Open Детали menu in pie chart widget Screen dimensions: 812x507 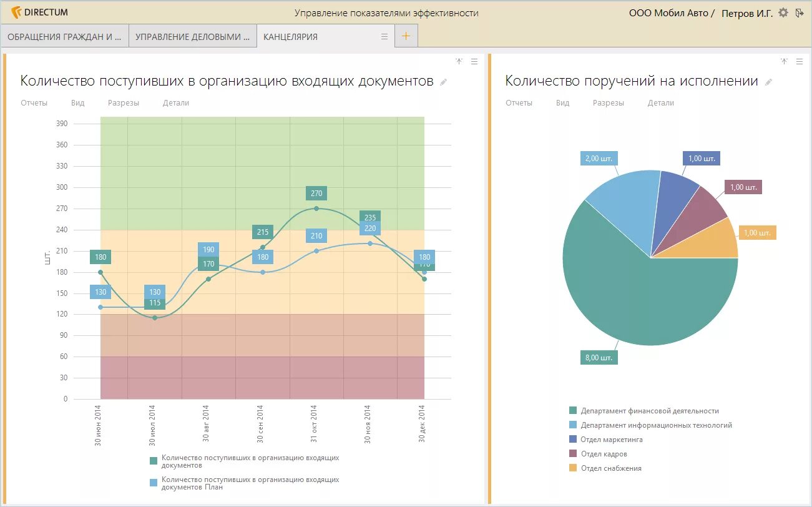(661, 103)
